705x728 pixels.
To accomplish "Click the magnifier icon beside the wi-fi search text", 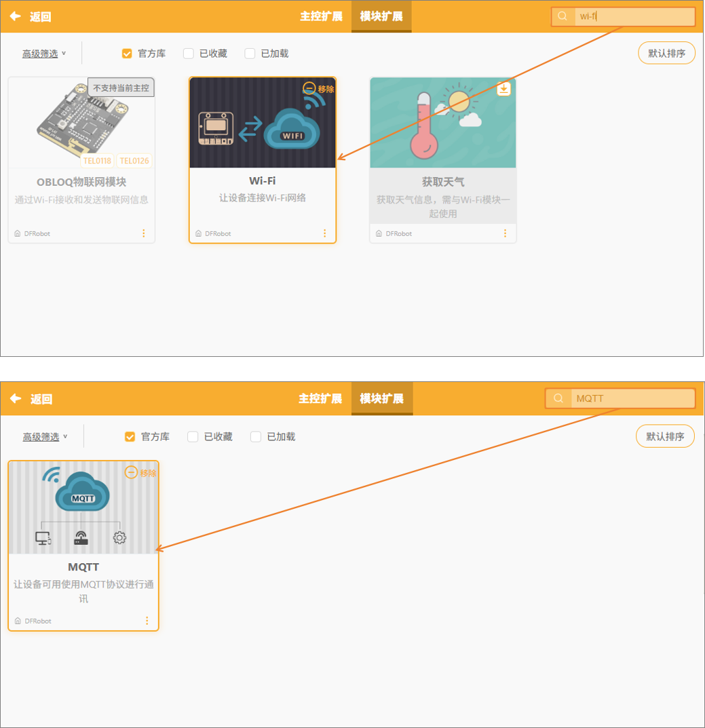I will click(x=563, y=16).
